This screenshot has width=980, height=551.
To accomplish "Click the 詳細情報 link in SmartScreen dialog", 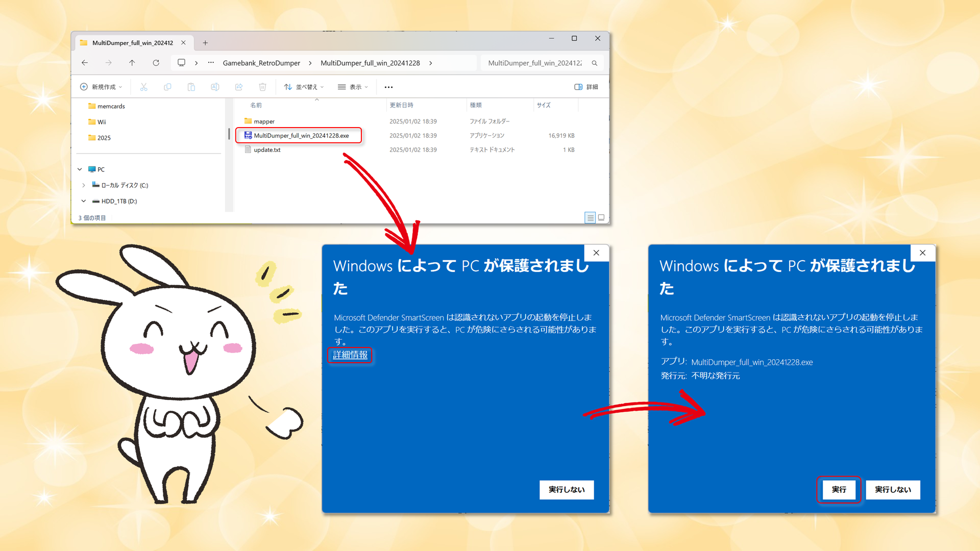I will tap(350, 355).
